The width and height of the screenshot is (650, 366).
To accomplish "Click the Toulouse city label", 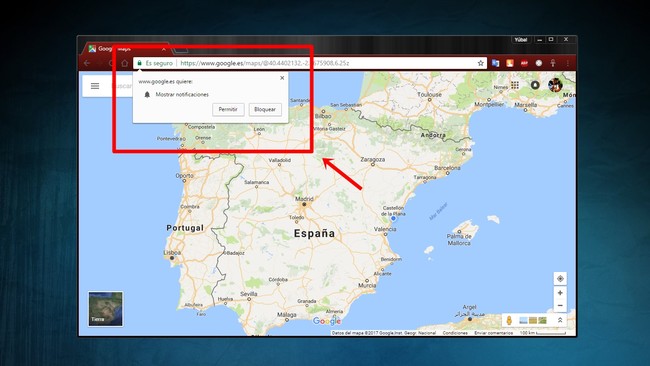I will tap(429, 95).
